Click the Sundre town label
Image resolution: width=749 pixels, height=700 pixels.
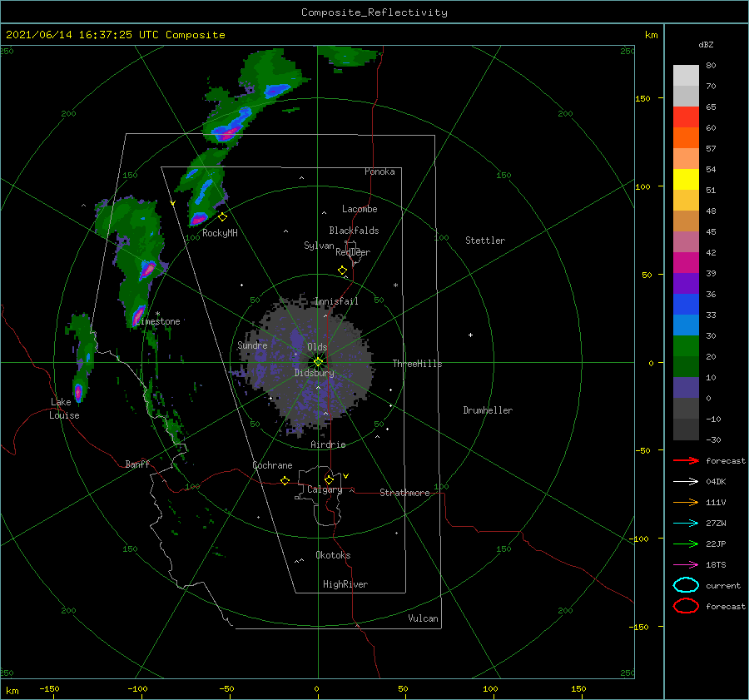[x=252, y=345]
